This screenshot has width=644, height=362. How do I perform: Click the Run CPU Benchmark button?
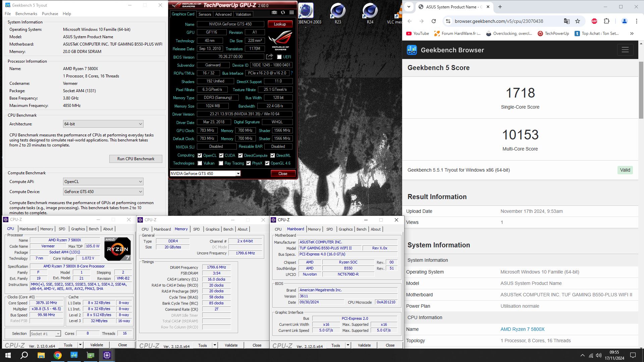click(x=136, y=159)
